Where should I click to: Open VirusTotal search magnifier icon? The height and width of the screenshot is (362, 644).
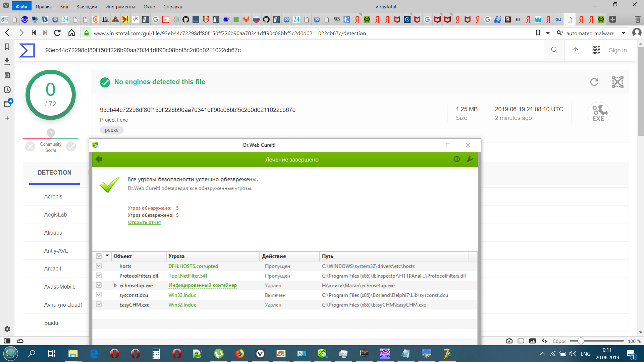coord(554,50)
